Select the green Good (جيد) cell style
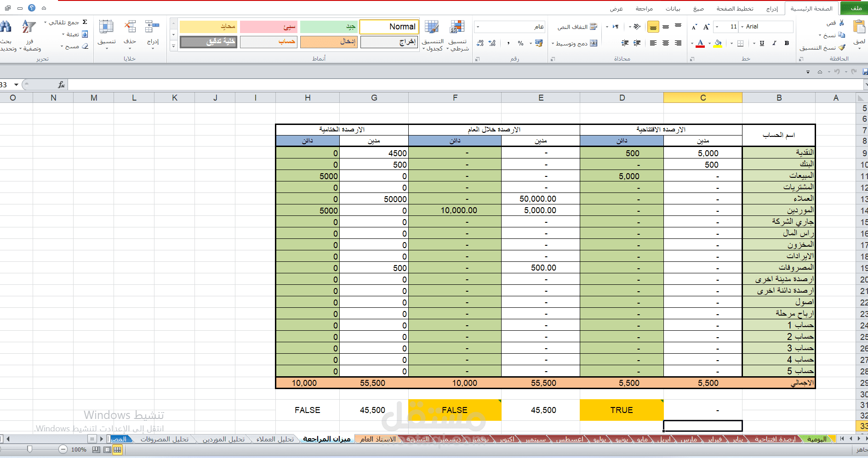The image size is (868, 458). 329,27
